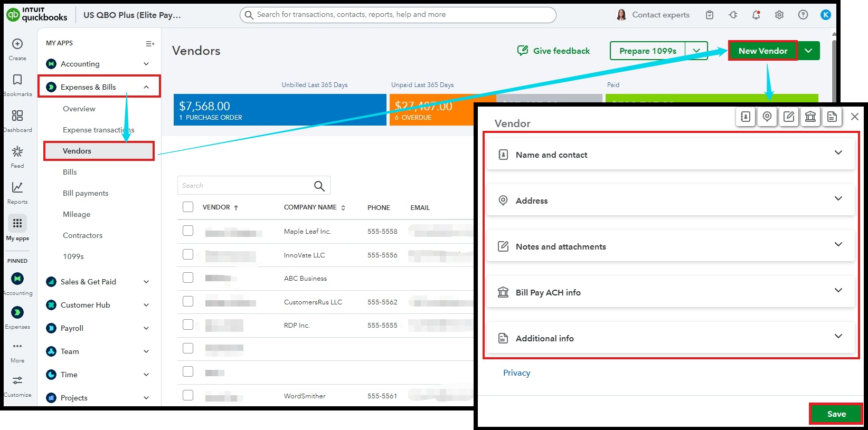Click the location pin icon in Vendor panel
This screenshot has width=868, height=430.
[x=767, y=117]
